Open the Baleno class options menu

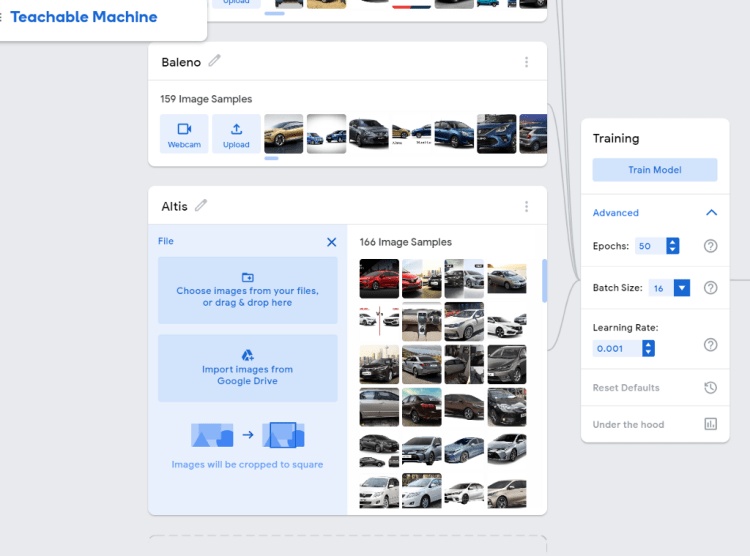tap(527, 62)
